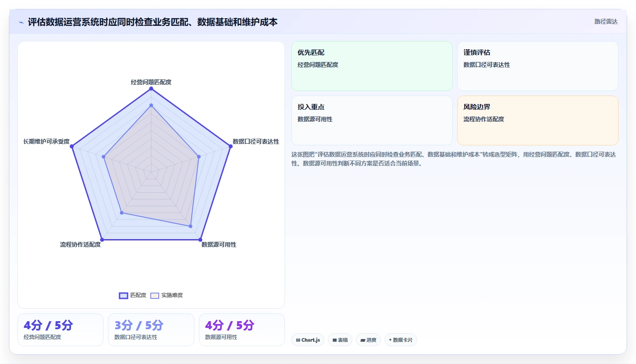The image size is (636, 364).
Task: Open the 风险边界 card
Action: [x=538, y=120]
